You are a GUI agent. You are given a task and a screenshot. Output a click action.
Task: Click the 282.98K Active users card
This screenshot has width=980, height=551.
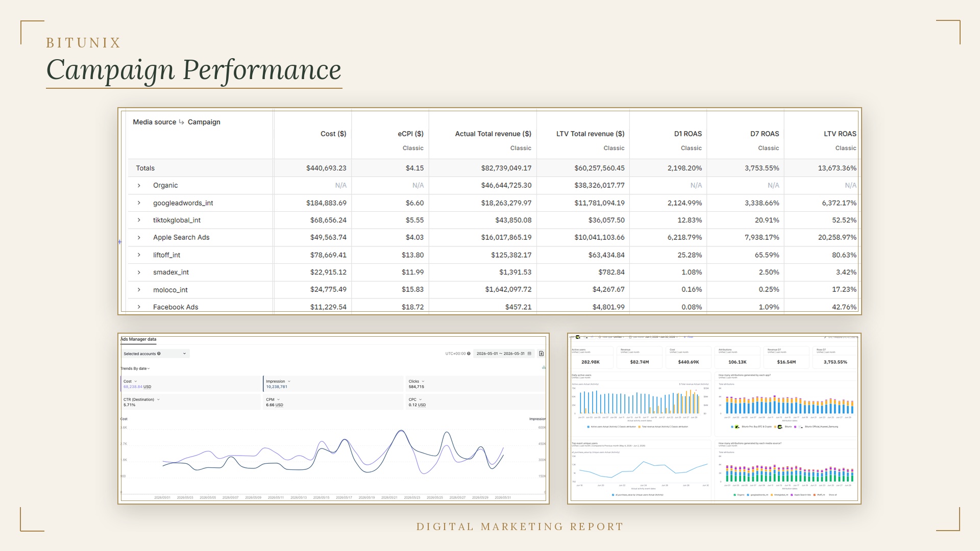coord(591,357)
